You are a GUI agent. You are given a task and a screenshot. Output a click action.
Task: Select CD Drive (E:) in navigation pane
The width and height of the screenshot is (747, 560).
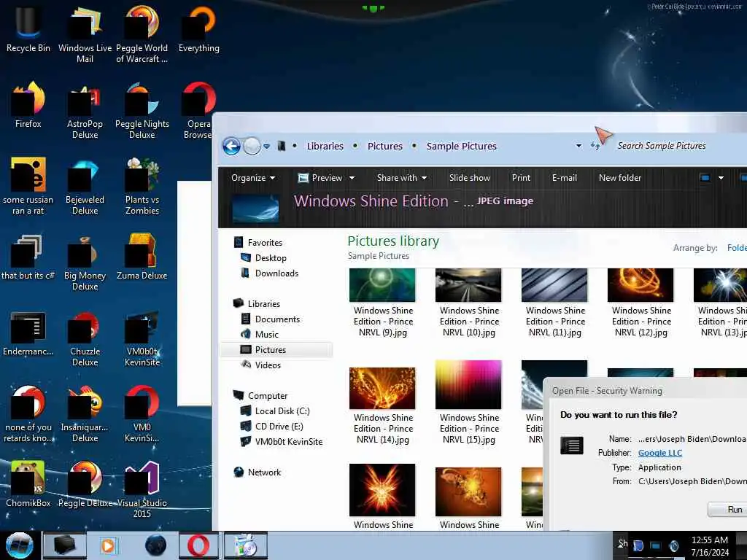point(271,426)
